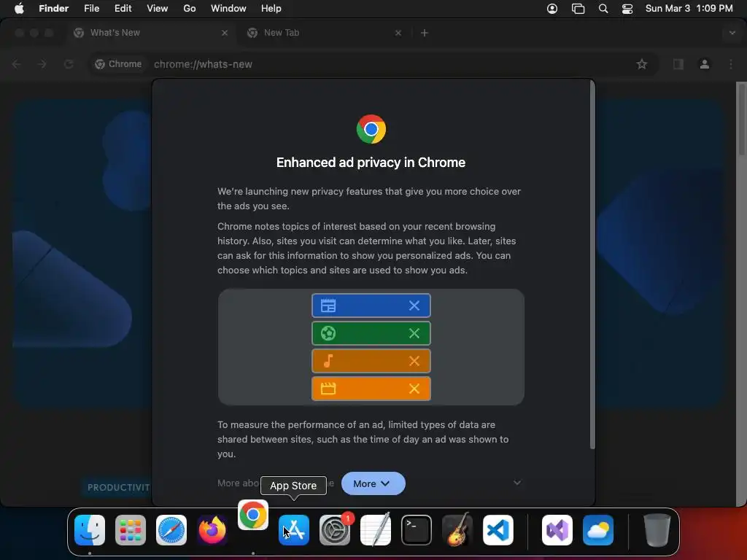The image size is (747, 560).
Task: Reload the page in Chrome
Action: (69, 64)
